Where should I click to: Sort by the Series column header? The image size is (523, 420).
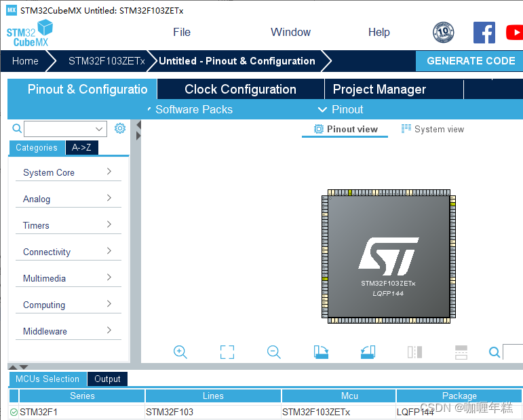click(x=82, y=396)
